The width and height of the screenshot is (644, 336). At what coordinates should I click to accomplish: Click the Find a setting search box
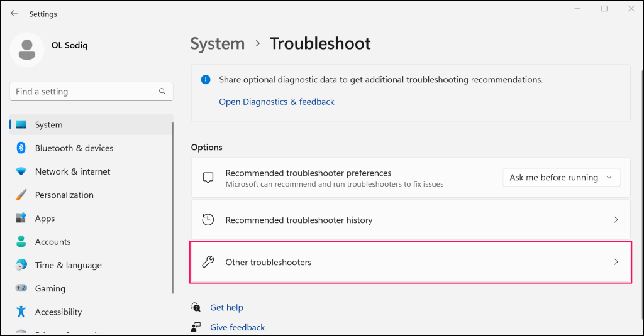85,92
